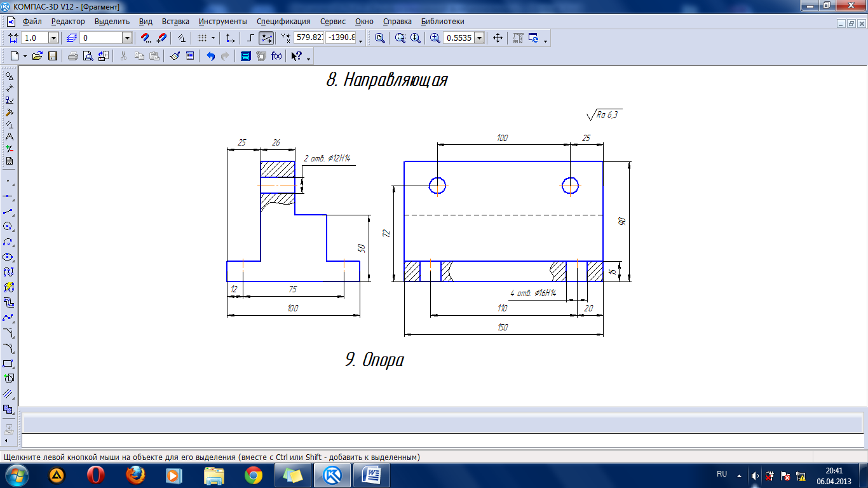Select the Circle tool in sidebar
The height and width of the screenshot is (488, 868).
[9, 226]
